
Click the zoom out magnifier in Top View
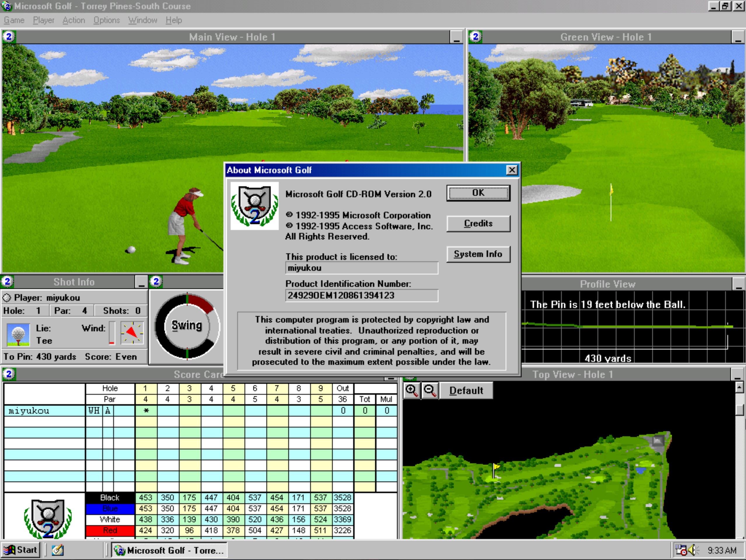click(x=430, y=391)
